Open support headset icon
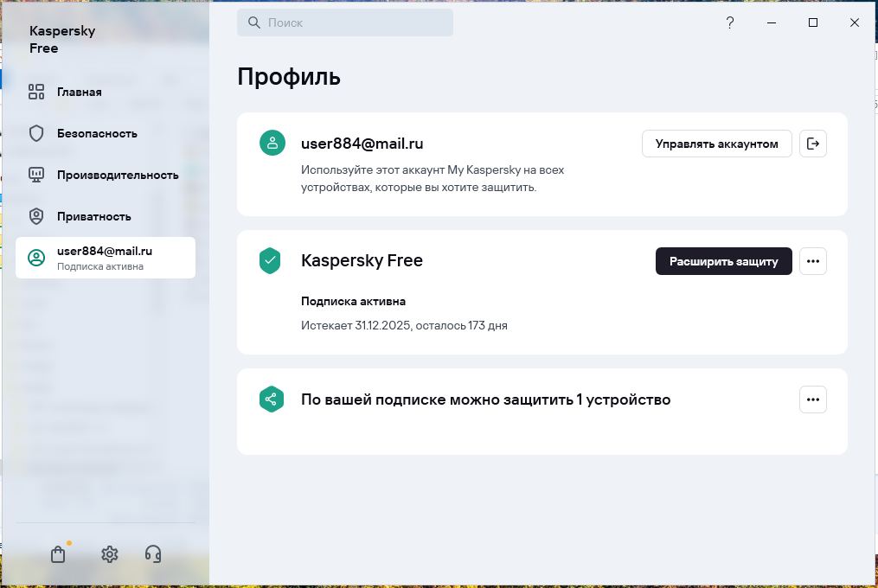 (153, 554)
